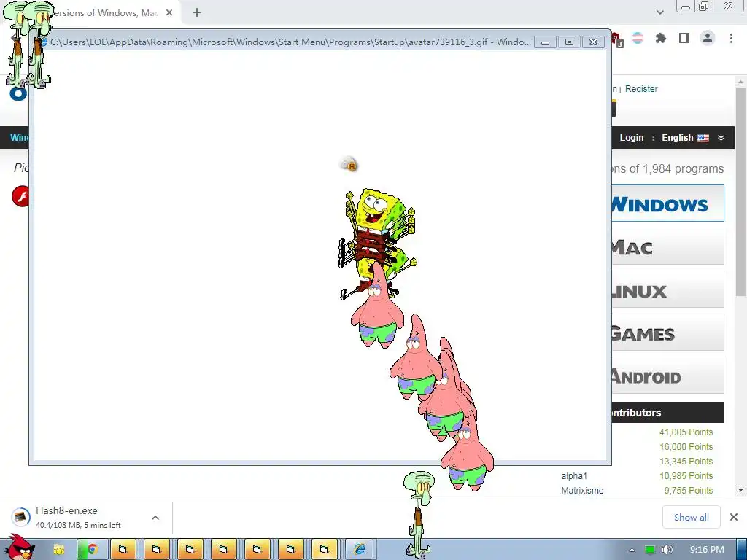Click the page scrollbar down arrow

click(740, 490)
